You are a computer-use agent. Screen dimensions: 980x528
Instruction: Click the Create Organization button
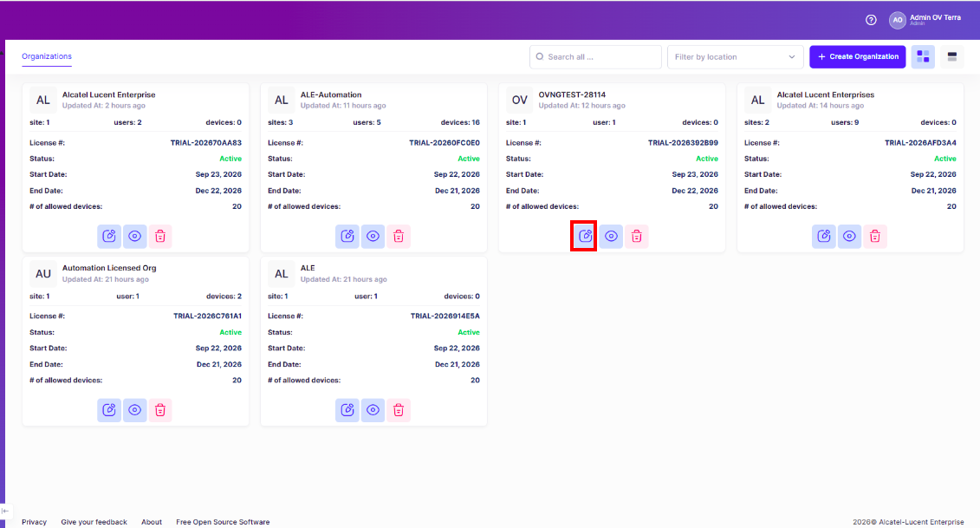tap(858, 57)
